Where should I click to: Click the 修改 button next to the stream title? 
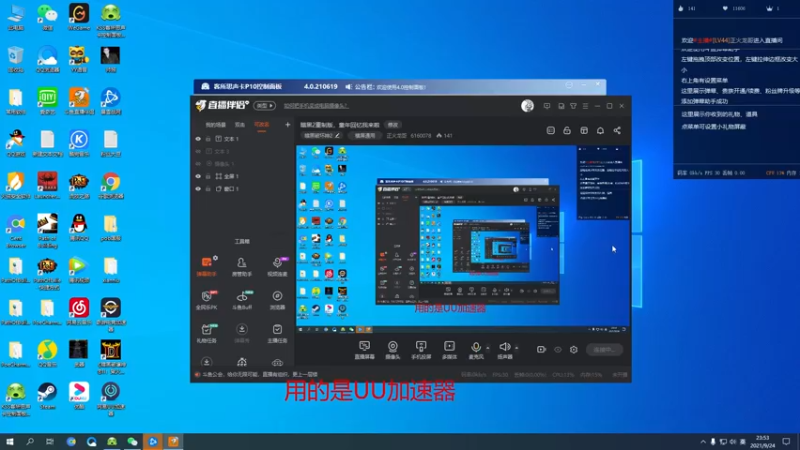tap(392, 124)
